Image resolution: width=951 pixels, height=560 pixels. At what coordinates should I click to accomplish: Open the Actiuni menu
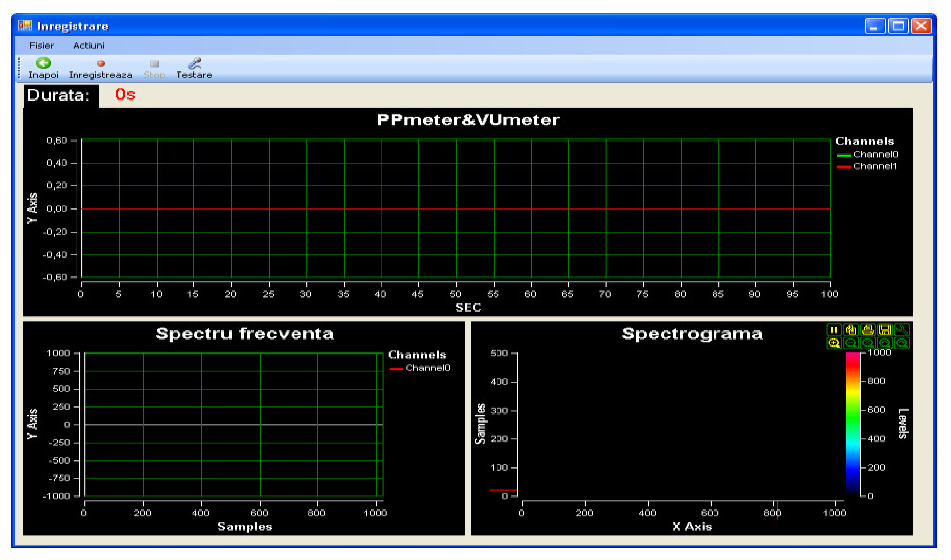(x=89, y=46)
